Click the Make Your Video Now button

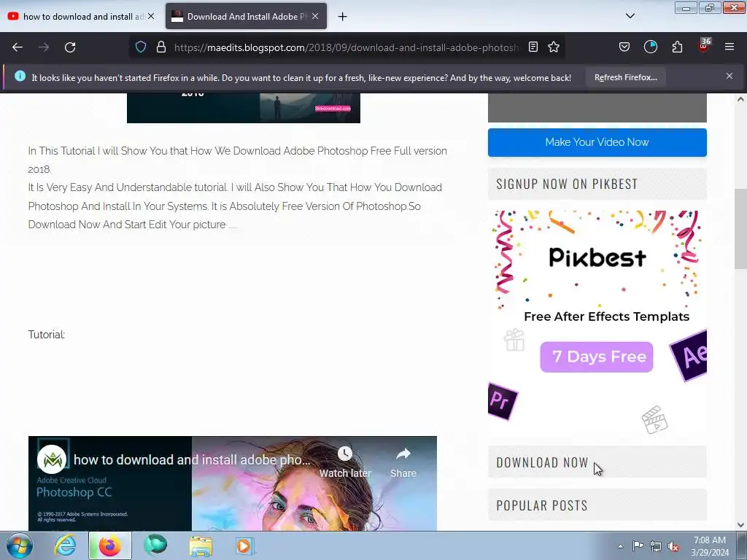pos(597,142)
